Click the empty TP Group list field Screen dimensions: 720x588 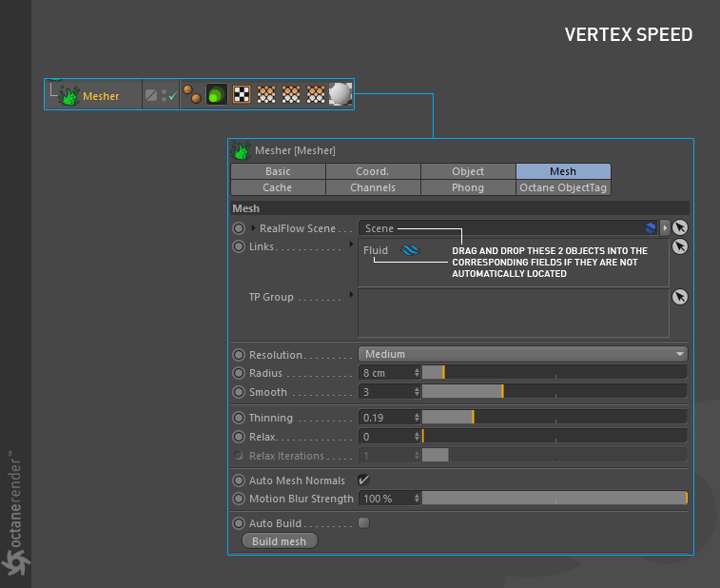coord(514,313)
